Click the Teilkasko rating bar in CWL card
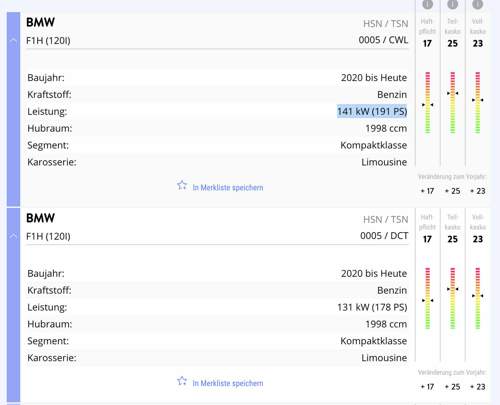Image resolution: width=500 pixels, height=405 pixels. (453, 103)
